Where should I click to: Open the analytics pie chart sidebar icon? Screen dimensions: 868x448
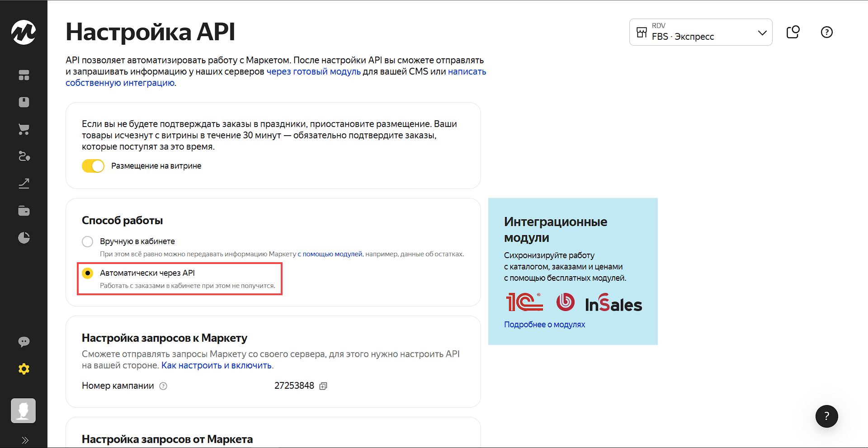(x=24, y=238)
